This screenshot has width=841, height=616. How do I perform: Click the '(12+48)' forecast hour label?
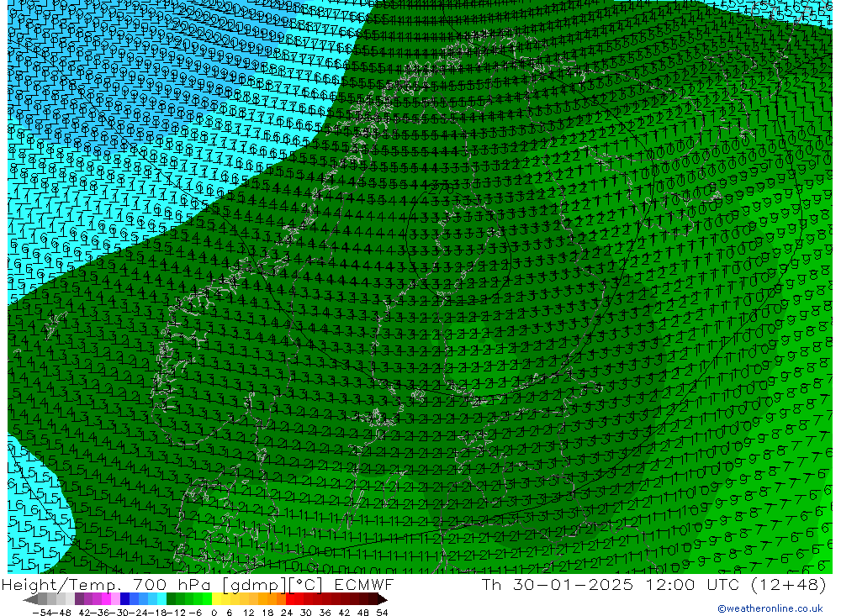787,585
